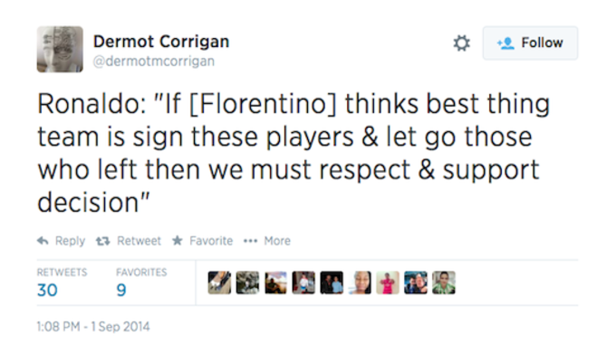Click the Retweet arrows icon

[103, 241]
